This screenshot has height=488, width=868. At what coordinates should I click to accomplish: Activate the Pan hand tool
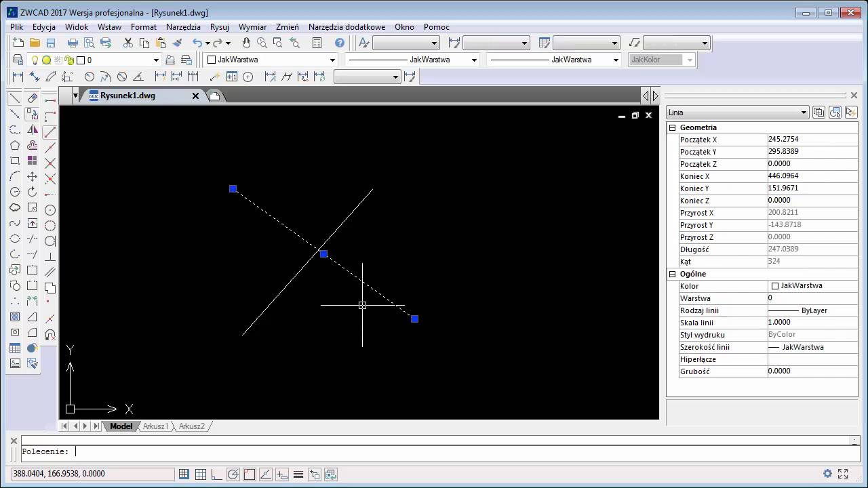tap(246, 43)
